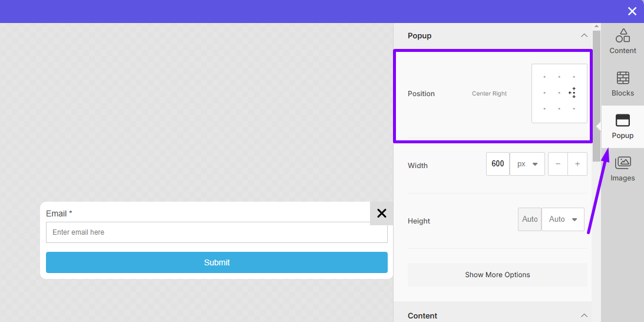
Task: Select top-left position dot in grid
Action: click(544, 77)
